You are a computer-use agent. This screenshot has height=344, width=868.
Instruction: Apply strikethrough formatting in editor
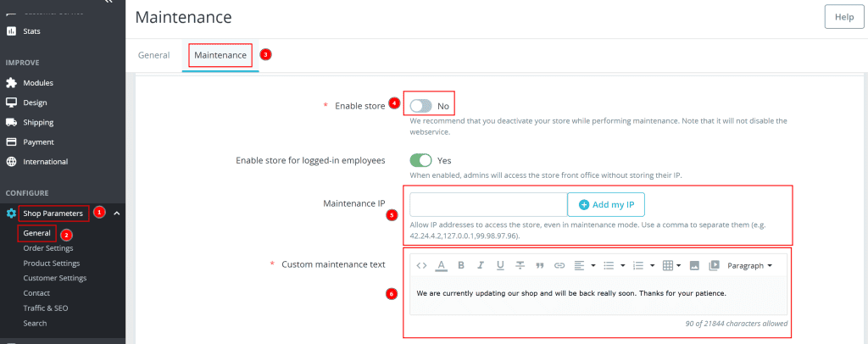point(520,265)
